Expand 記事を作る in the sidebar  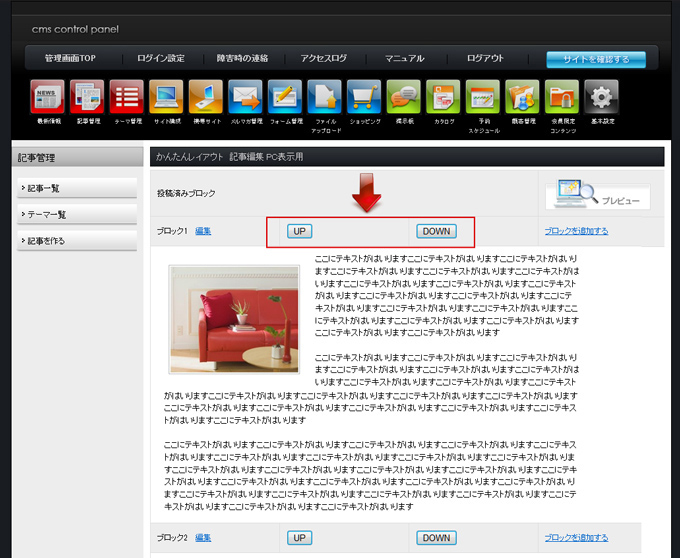click(x=77, y=240)
